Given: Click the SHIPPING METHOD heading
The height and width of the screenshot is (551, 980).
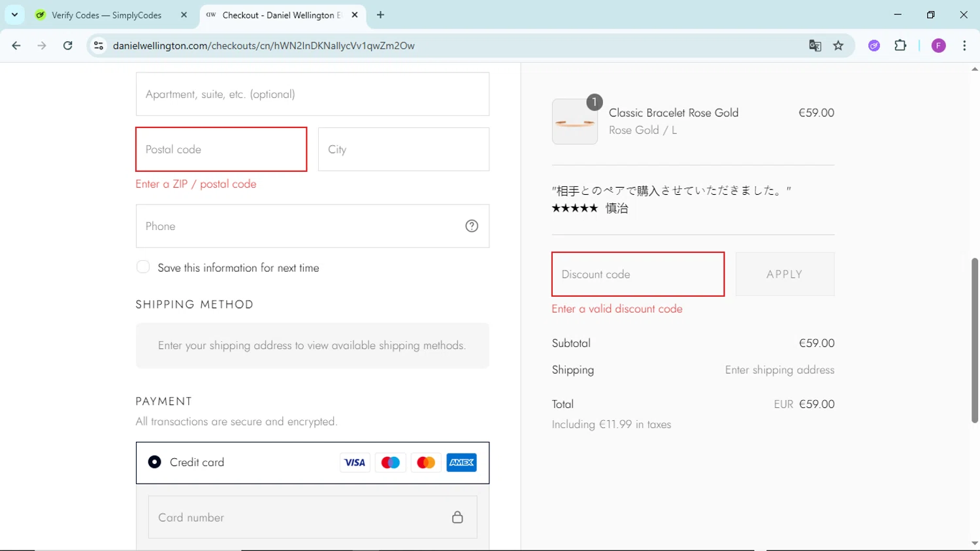Looking at the screenshot, I should [x=195, y=305].
